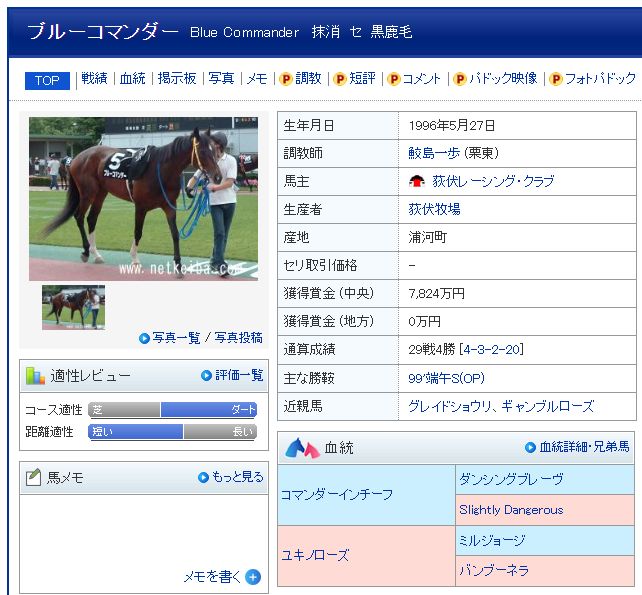
Task: Open the TOP tab
Action: tap(47, 80)
